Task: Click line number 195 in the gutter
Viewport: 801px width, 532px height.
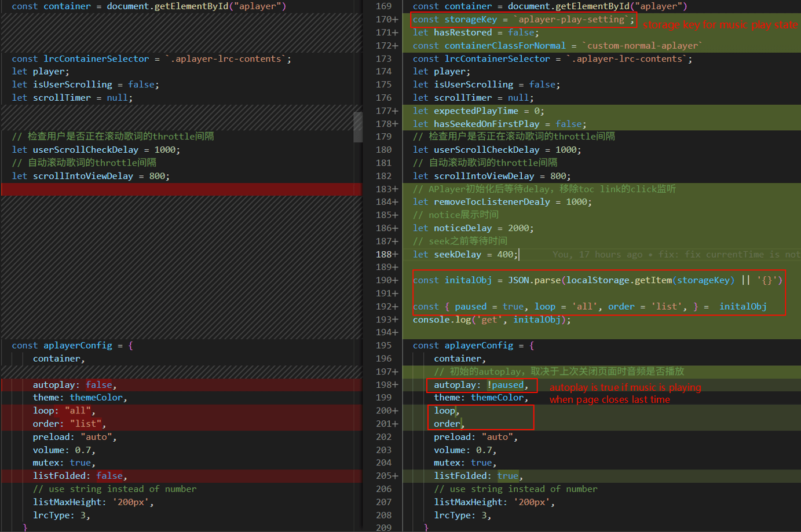Action: point(383,345)
